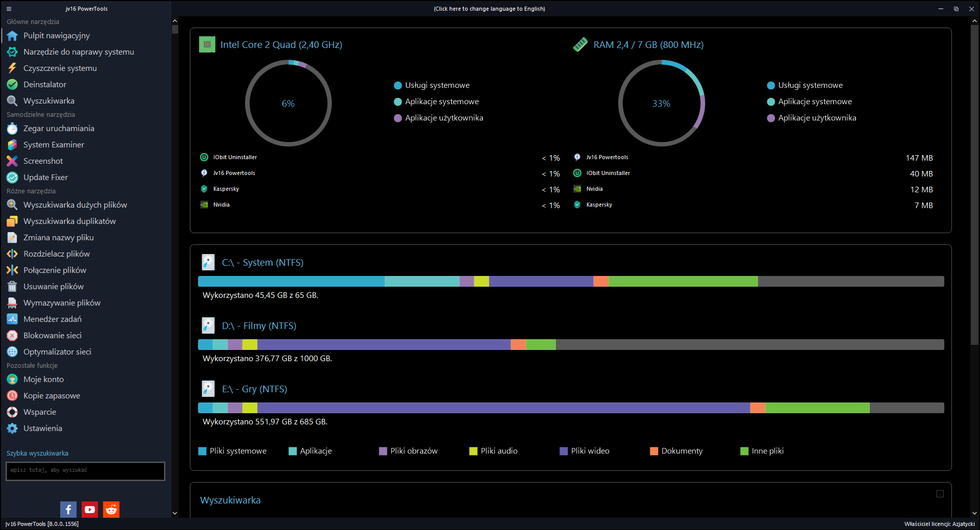Click the IObit Uninstaller CPU process row
This screenshot has height=530, width=980.
coord(380,158)
